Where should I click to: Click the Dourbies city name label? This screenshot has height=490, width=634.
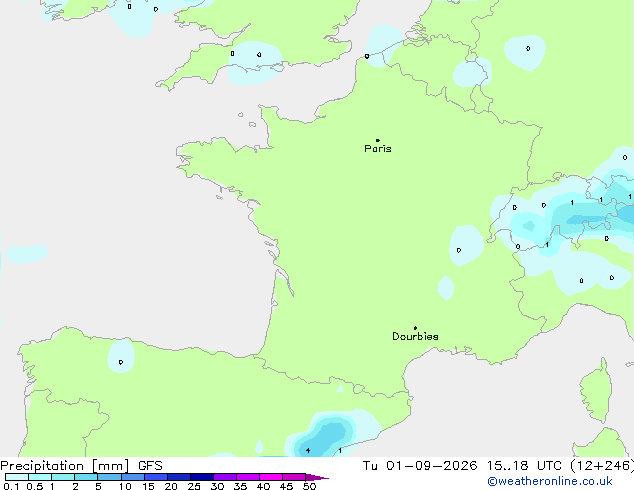(415, 336)
